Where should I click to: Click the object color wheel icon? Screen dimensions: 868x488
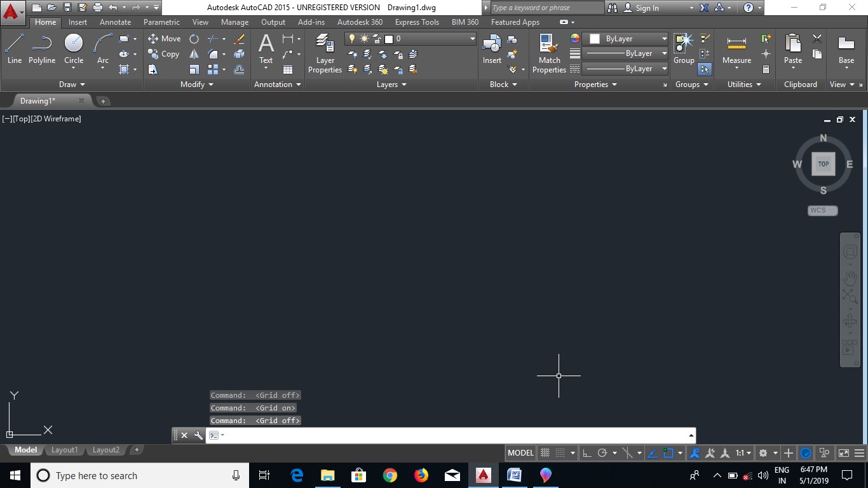pyautogui.click(x=575, y=39)
